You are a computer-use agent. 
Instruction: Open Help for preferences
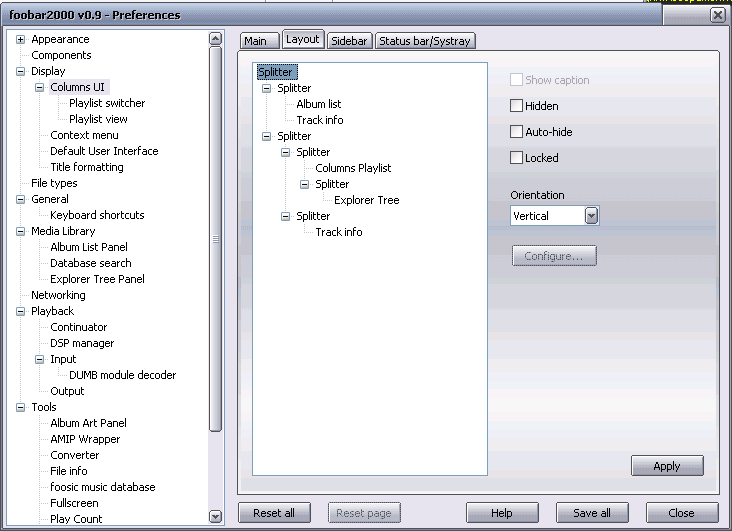502,513
